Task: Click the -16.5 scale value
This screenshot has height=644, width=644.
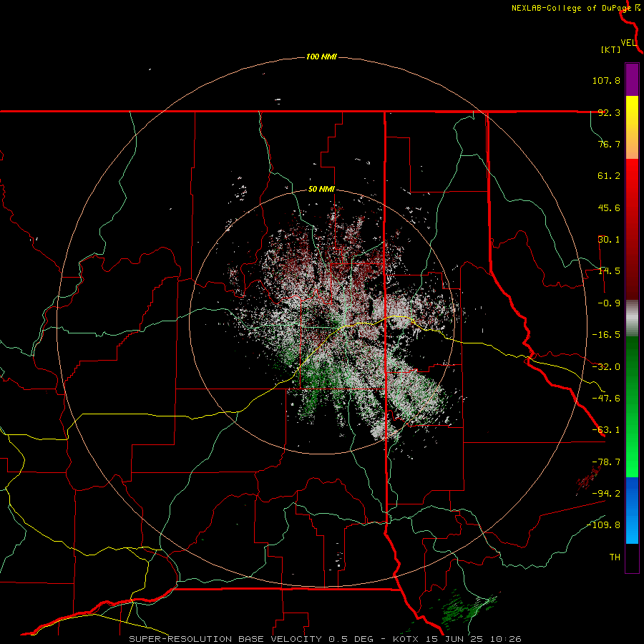Action: click(606, 335)
